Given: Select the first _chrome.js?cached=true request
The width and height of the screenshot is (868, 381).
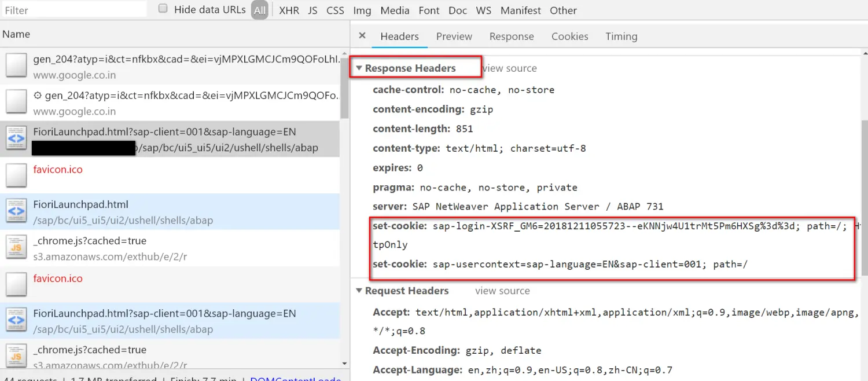Looking at the screenshot, I should coord(170,248).
